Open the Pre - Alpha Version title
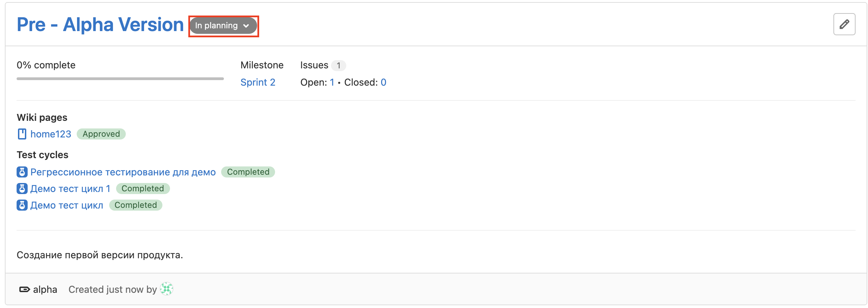This screenshot has height=308, width=868. [x=100, y=25]
